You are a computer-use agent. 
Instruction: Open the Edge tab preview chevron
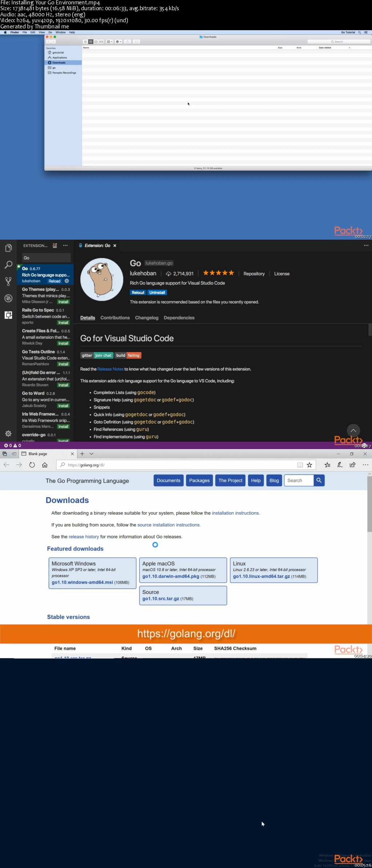(x=92, y=454)
